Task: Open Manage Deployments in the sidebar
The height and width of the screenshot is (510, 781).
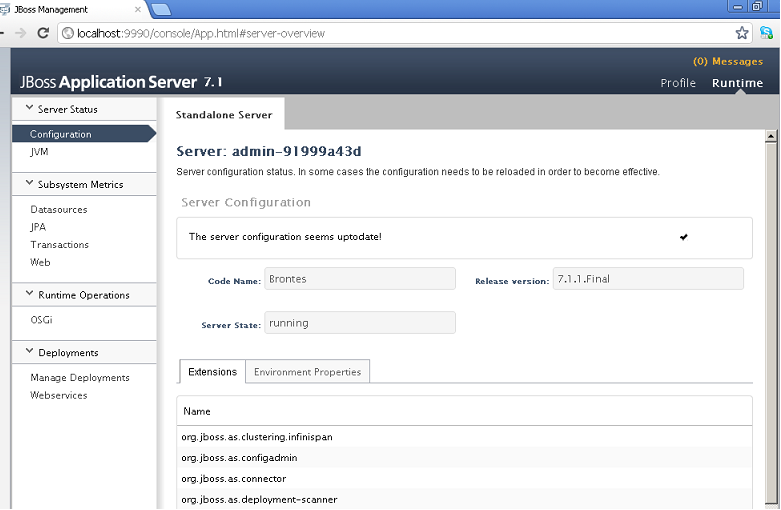Action: pos(80,378)
